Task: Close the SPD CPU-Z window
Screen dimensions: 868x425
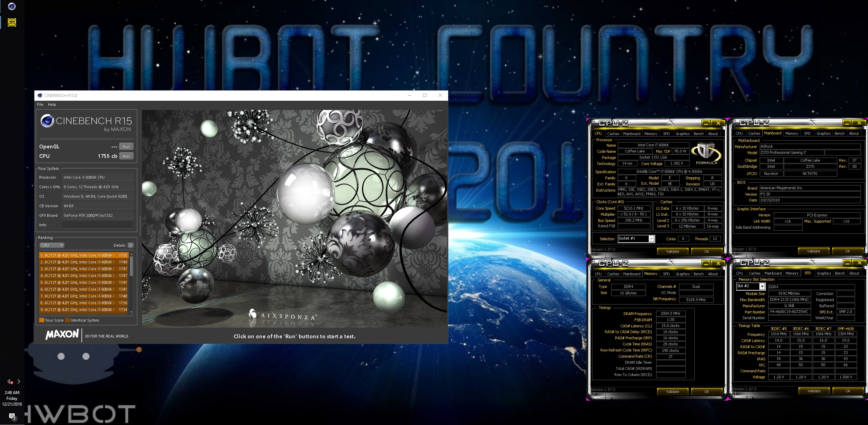Action: click(859, 263)
